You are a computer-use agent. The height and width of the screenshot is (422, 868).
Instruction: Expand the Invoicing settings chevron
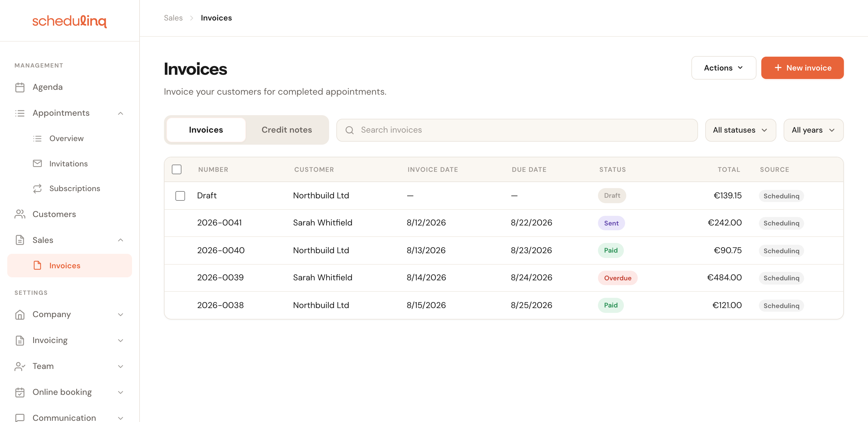(121, 340)
